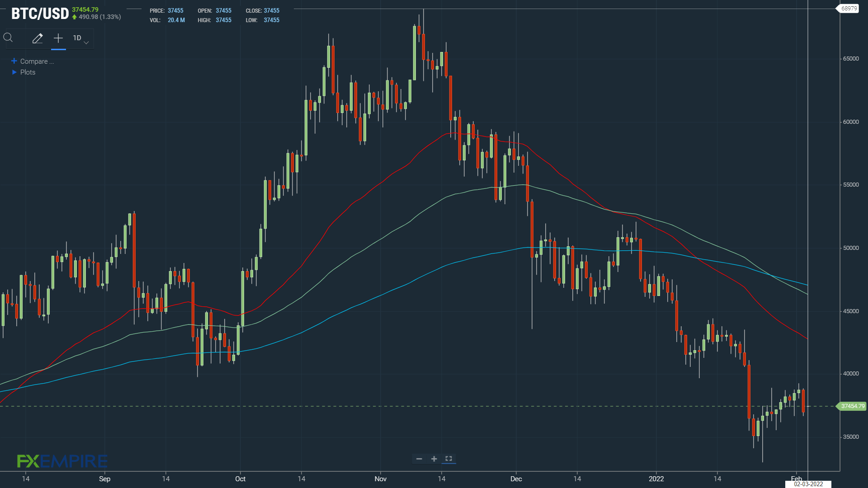Viewport: 868px width, 488px height.
Task: Click the Oct time axis label
Action: point(240,479)
